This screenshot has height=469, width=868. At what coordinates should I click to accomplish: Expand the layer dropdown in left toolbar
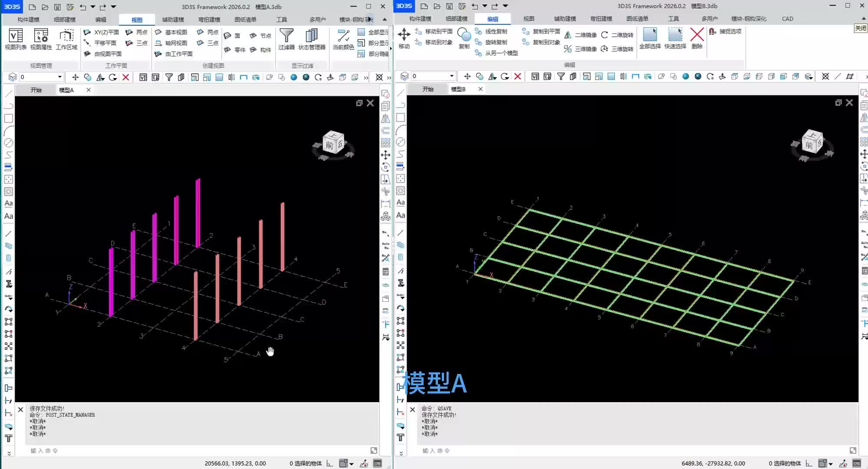[x=60, y=77]
